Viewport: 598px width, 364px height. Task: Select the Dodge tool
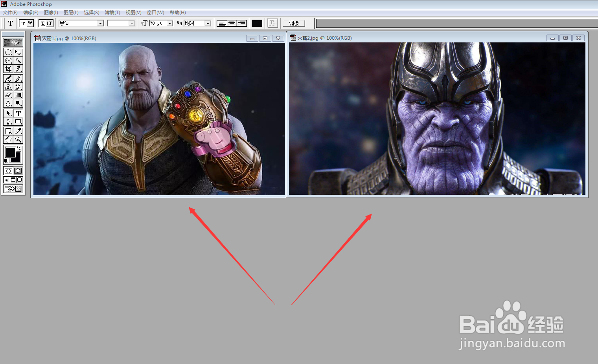tap(18, 103)
